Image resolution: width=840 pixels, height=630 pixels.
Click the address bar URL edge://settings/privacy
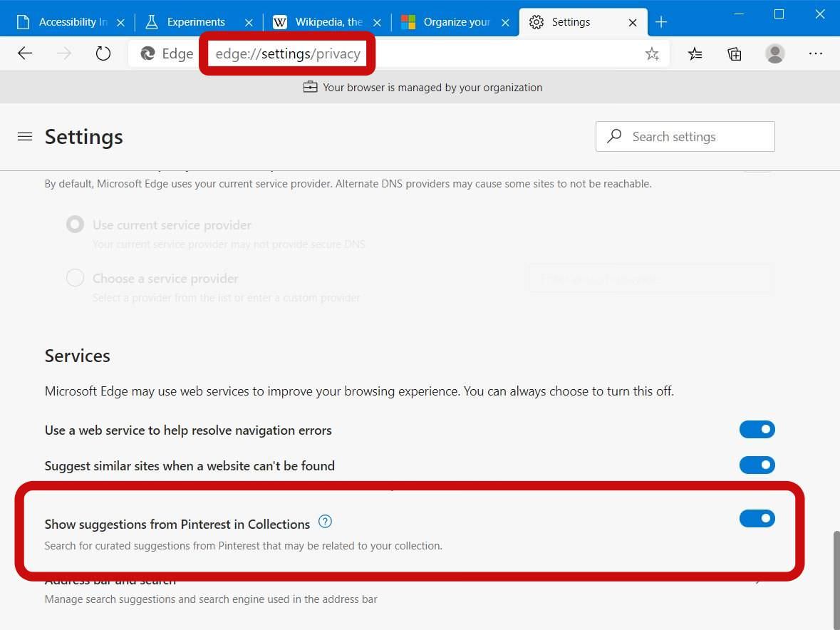coord(288,53)
